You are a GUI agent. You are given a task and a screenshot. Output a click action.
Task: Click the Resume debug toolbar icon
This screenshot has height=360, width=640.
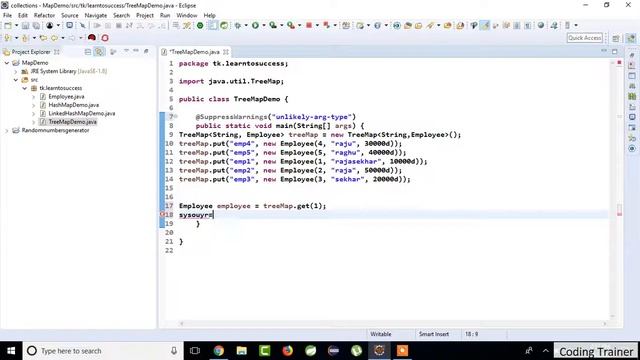pyautogui.click(x=97, y=25)
